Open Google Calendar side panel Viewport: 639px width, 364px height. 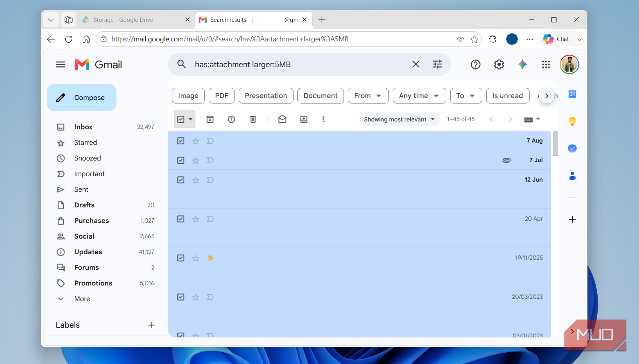click(x=573, y=94)
